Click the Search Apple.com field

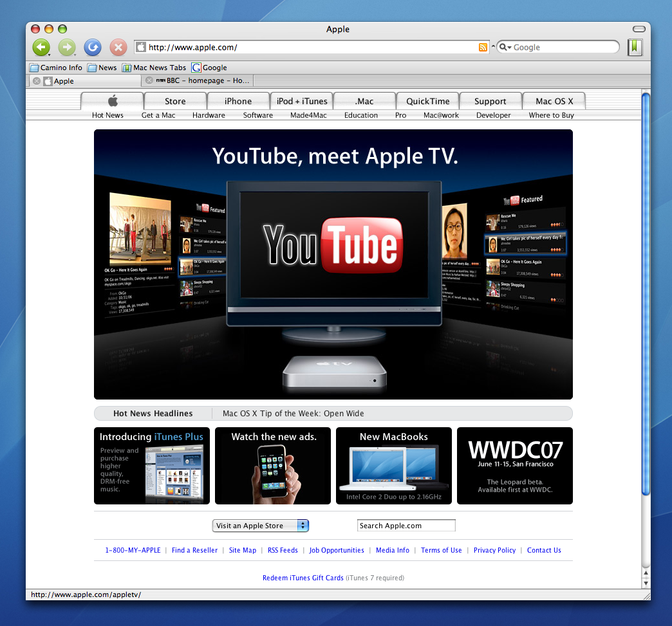pyautogui.click(x=406, y=526)
